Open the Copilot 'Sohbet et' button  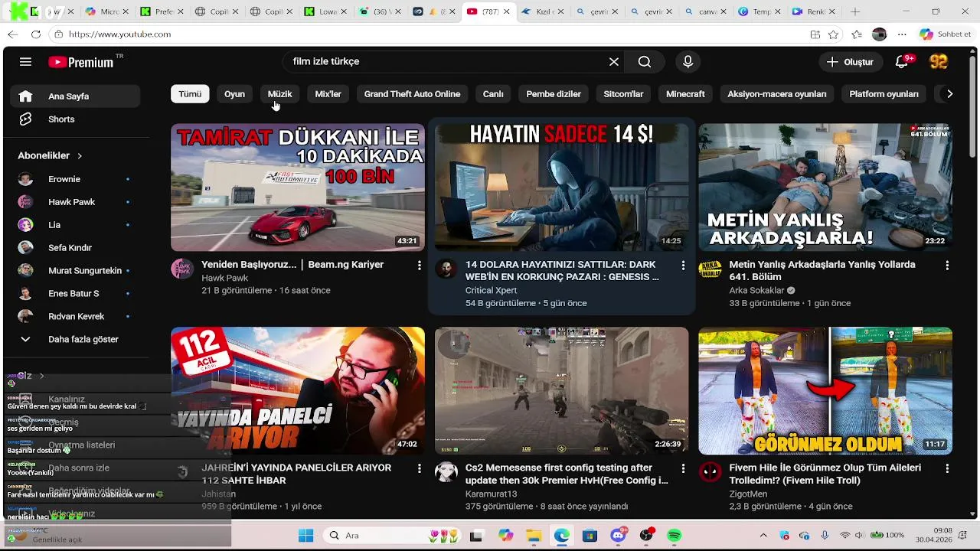[946, 34]
